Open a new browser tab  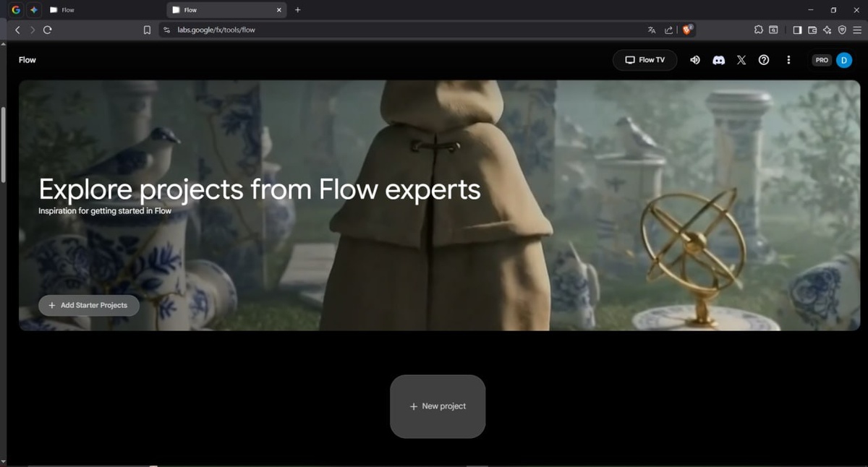click(297, 10)
